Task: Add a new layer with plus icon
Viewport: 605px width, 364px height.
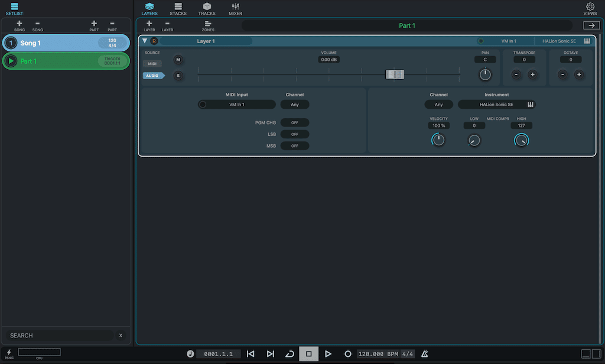Action: click(149, 24)
